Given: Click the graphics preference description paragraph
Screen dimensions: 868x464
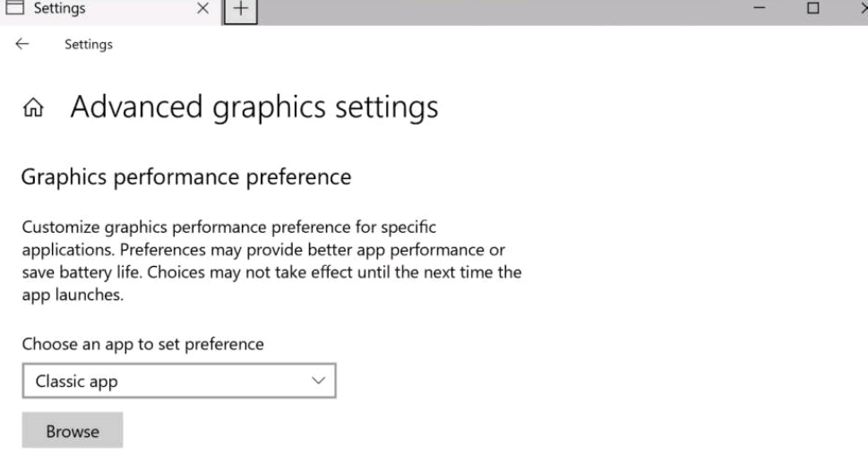Looking at the screenshot, I should (x=271, y=261).
